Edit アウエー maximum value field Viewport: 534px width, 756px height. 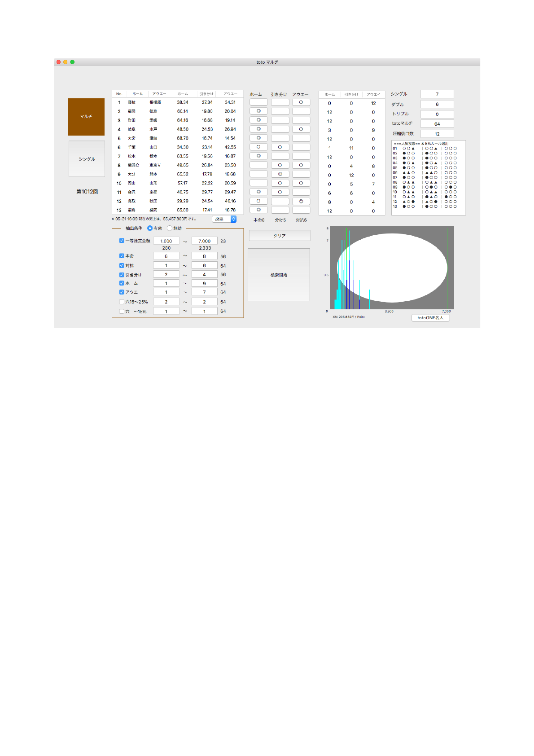205,292
